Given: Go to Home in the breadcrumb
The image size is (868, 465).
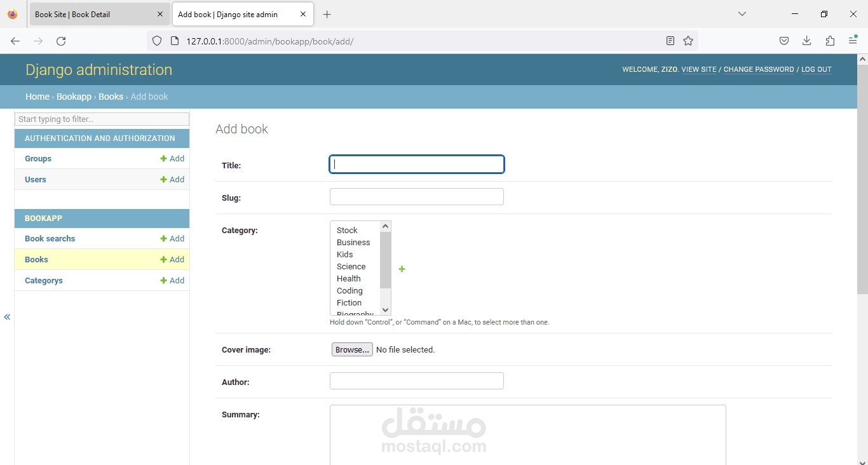Looking at the screenshot, I should point(37,97).
